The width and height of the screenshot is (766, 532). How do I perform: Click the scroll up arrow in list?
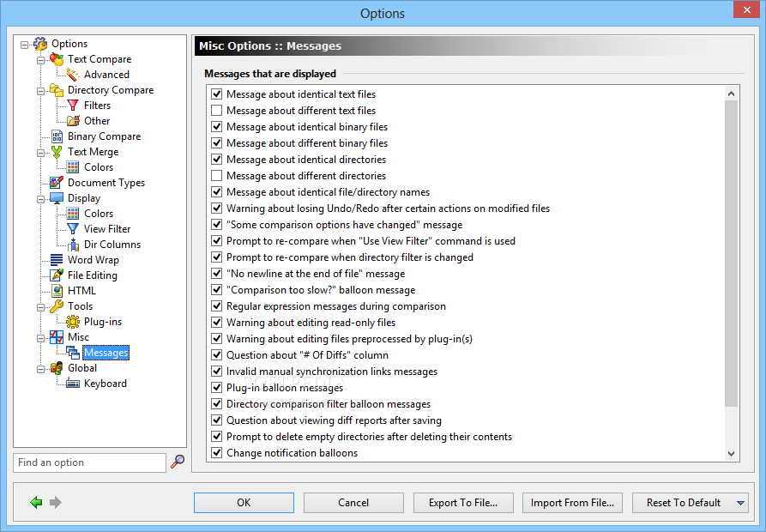pyautogui.click(x=731, y=94)
